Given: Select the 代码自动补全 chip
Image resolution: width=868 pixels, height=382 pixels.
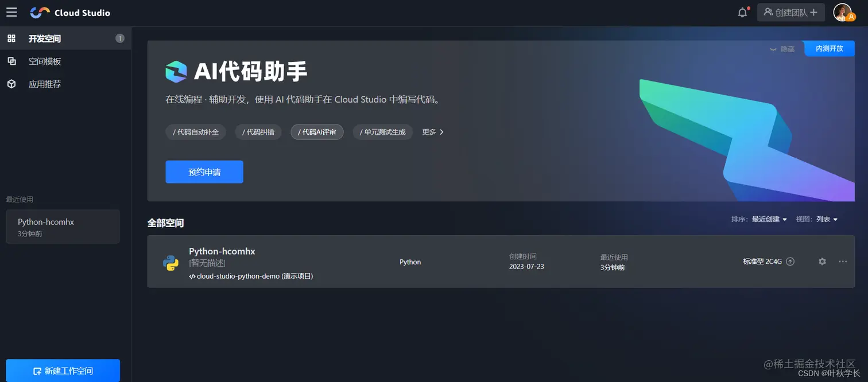Looking at the screenshot, I should 196,132.
